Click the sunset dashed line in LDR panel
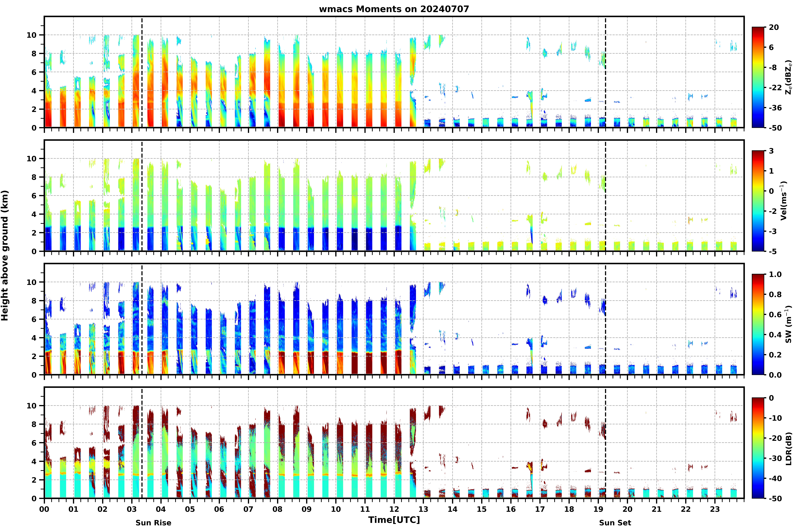798x532 pixels. [605, 443]
